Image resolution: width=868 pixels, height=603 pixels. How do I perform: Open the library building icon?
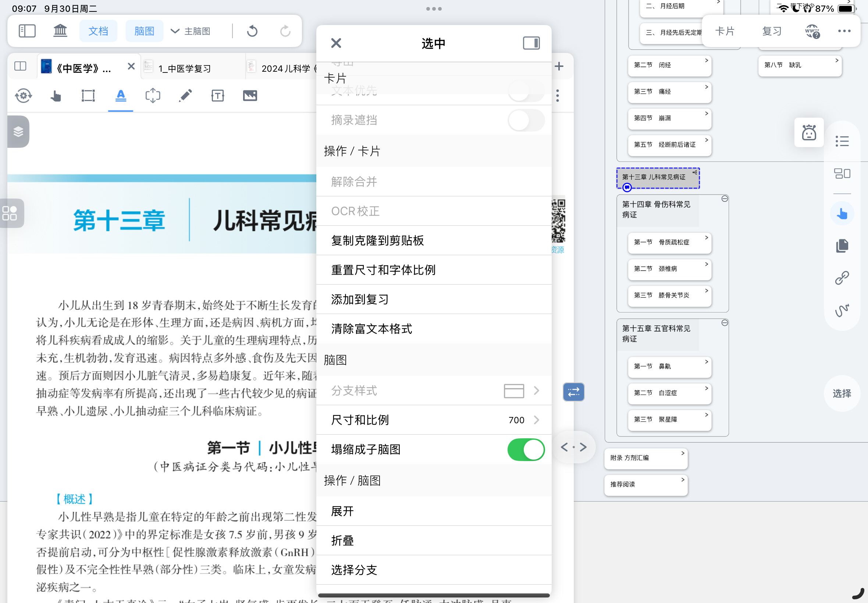coord(60,31)
